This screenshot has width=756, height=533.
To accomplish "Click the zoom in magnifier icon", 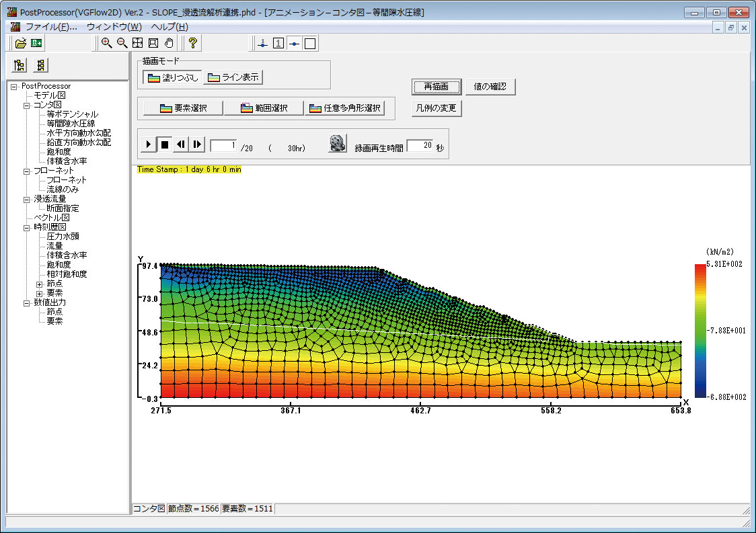I will tap(106, 43).
